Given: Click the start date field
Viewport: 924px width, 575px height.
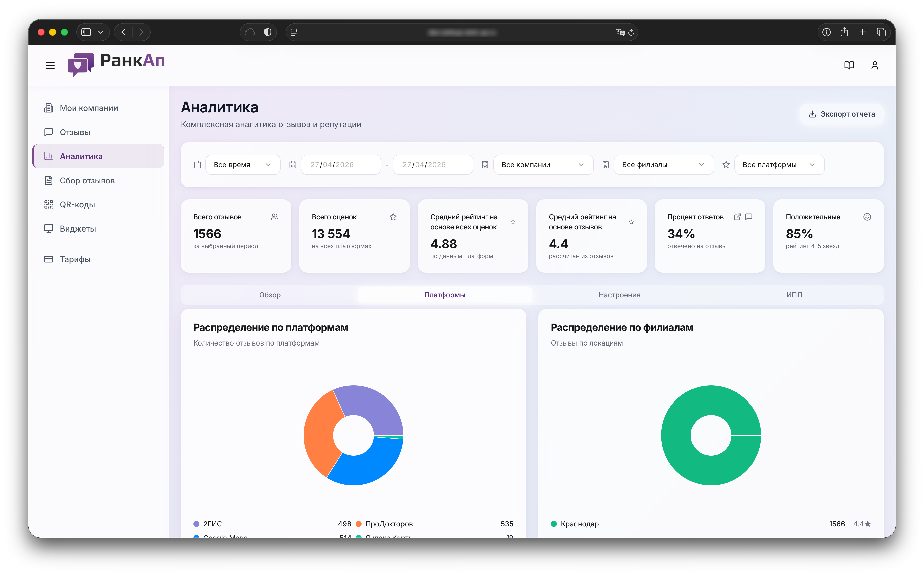Looking at the screenshot, I should [x=341, y=165].
